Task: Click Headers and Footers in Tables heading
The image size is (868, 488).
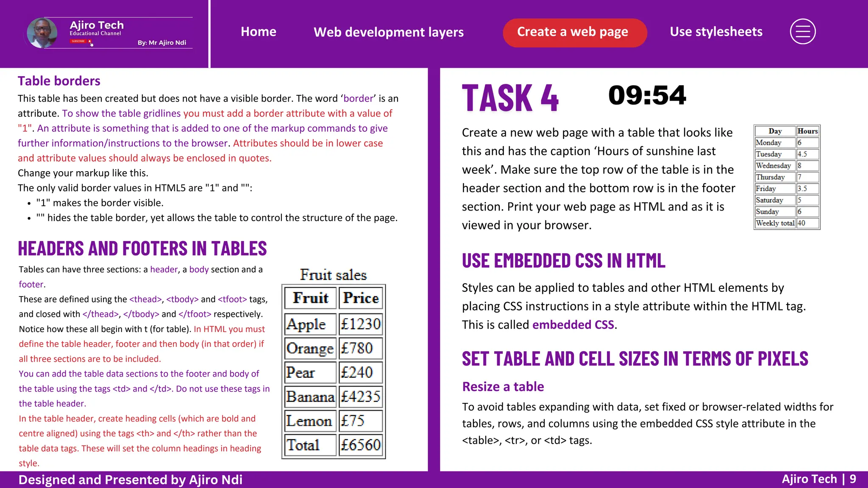Action: point(142,249)
